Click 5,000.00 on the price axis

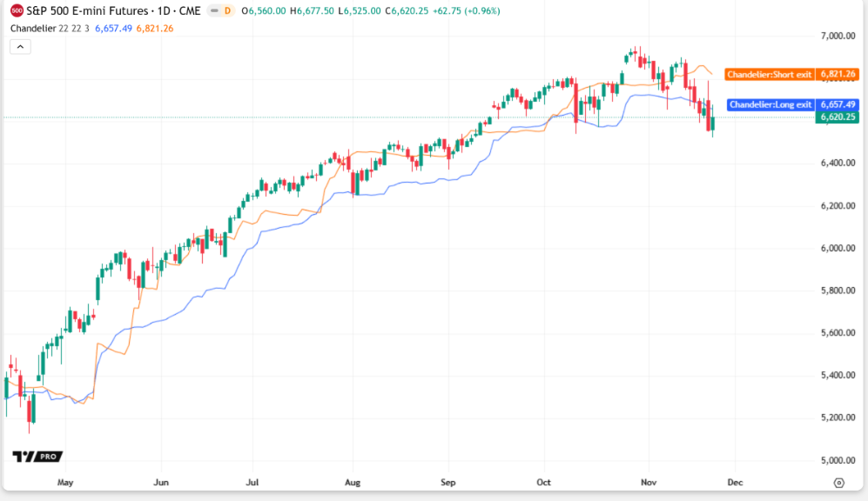click(x=838, y=460)
